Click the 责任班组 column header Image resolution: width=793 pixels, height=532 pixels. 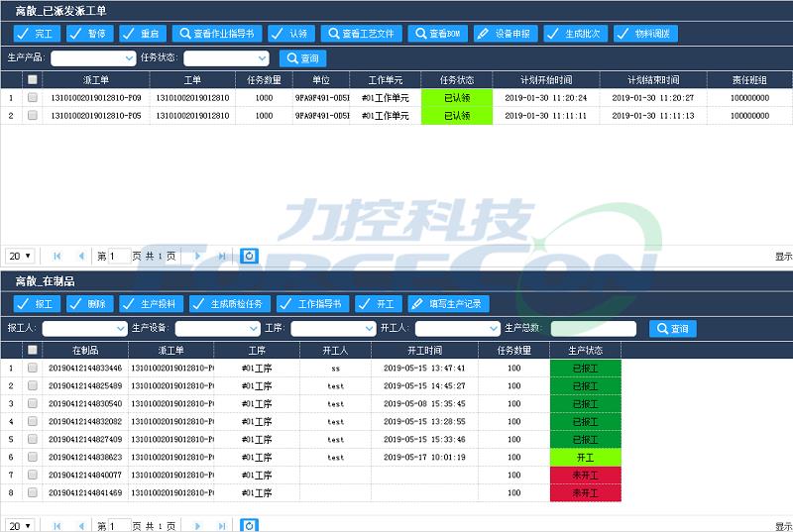pyautogui.click(x=749, y=80)
